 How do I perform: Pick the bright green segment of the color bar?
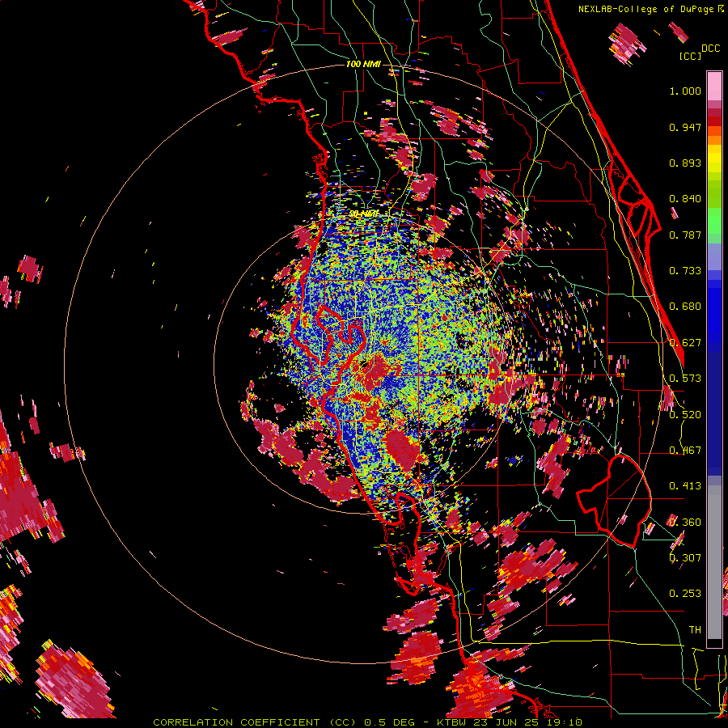pyautogui.click(x=714, y=221)
